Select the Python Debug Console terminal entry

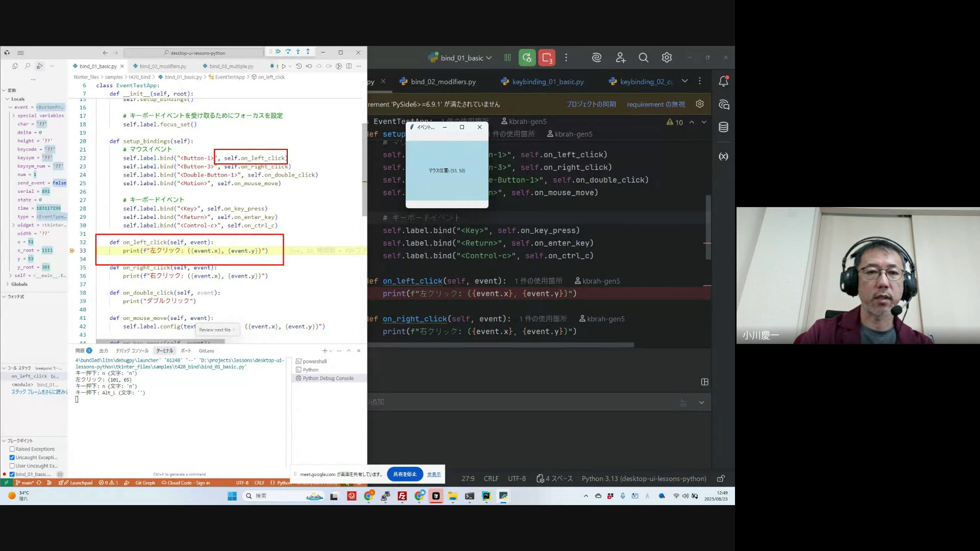point(328,378)
